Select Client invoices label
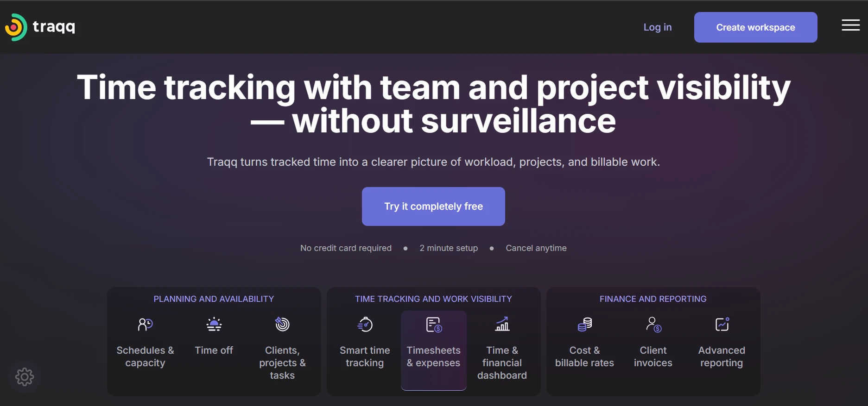This screenshot has width=868, height=406. [x=653, y=356]
